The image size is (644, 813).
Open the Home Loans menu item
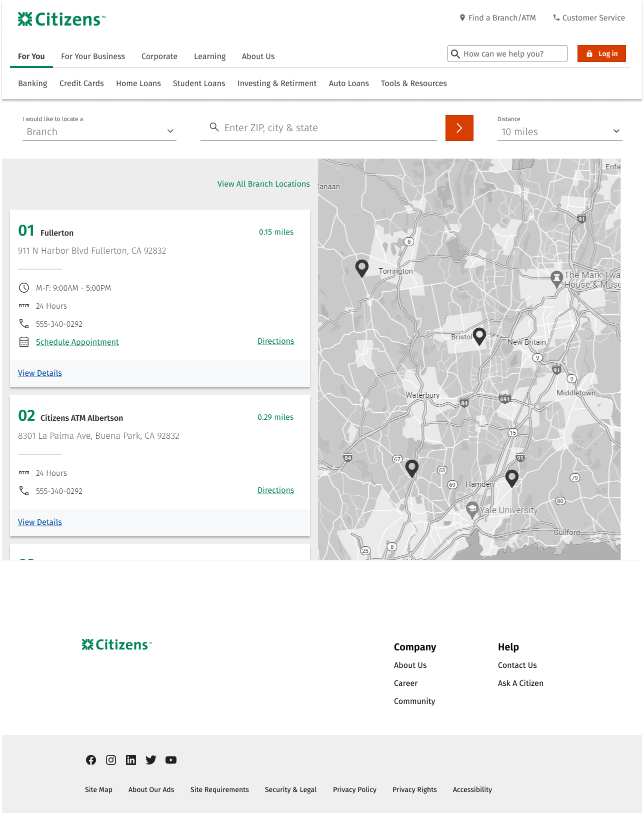click(x=138, y=84)
